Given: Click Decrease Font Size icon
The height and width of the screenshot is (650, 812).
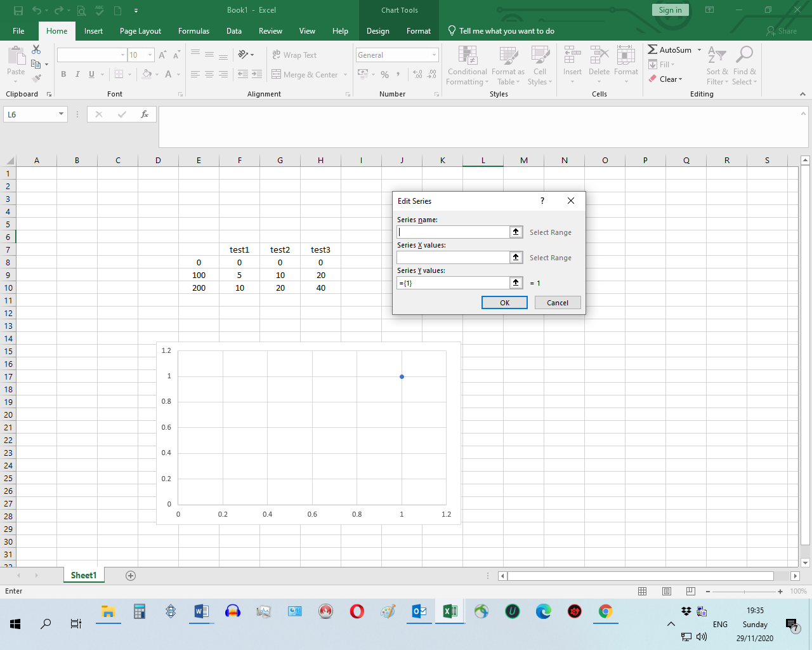Looking at the screenshot, I should click(x=176, y=55).
